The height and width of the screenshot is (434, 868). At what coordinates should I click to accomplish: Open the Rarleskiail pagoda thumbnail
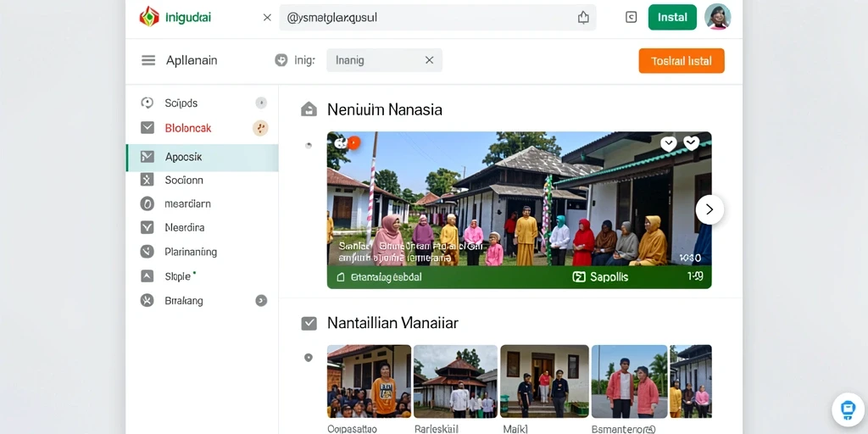(x=455, y=381)
